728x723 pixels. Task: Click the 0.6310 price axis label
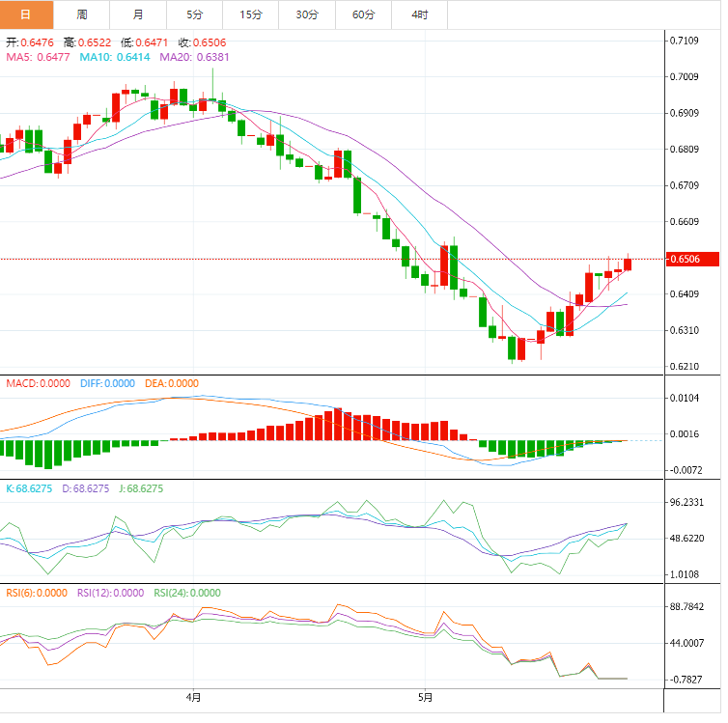[685, 330]
